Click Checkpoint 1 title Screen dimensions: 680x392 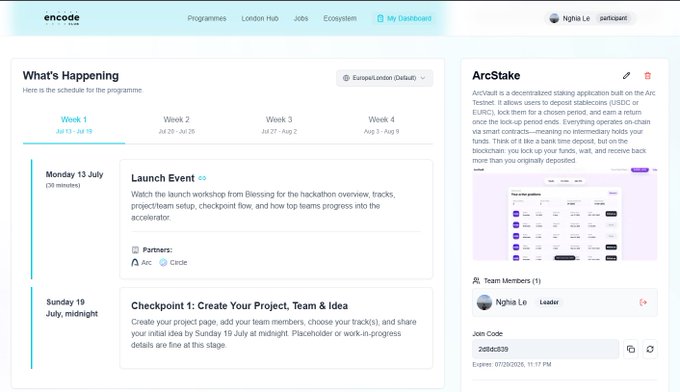coord(239,306)
